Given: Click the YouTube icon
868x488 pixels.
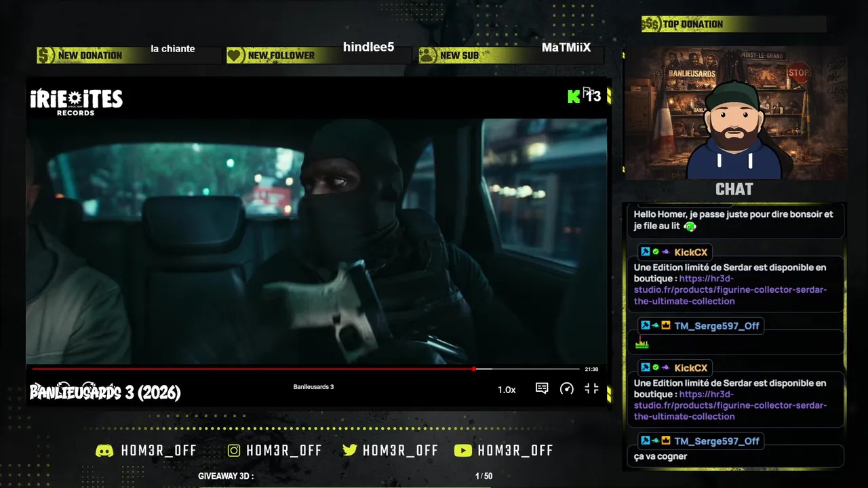Looking at the screenshot, I should [x=462, y=451].
